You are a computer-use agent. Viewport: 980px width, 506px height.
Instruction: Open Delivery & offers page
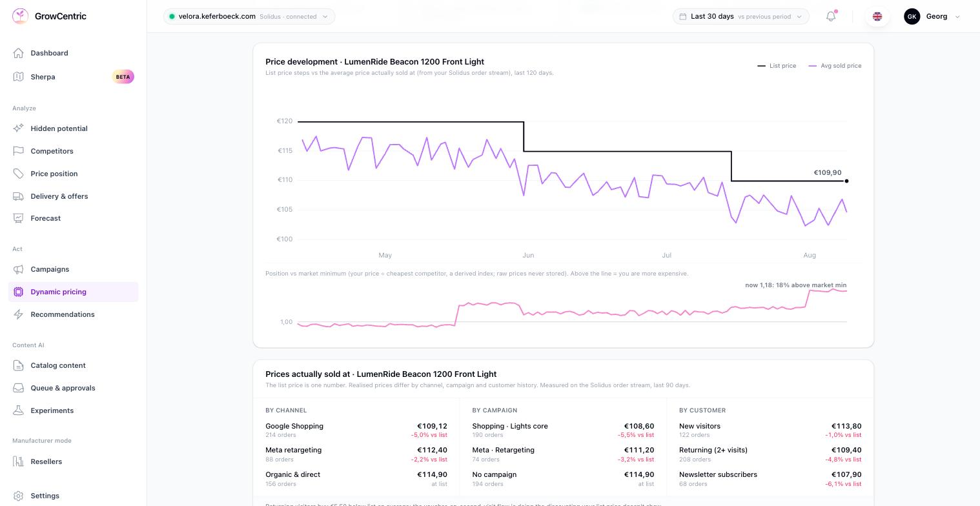click(x=74, y=196)
